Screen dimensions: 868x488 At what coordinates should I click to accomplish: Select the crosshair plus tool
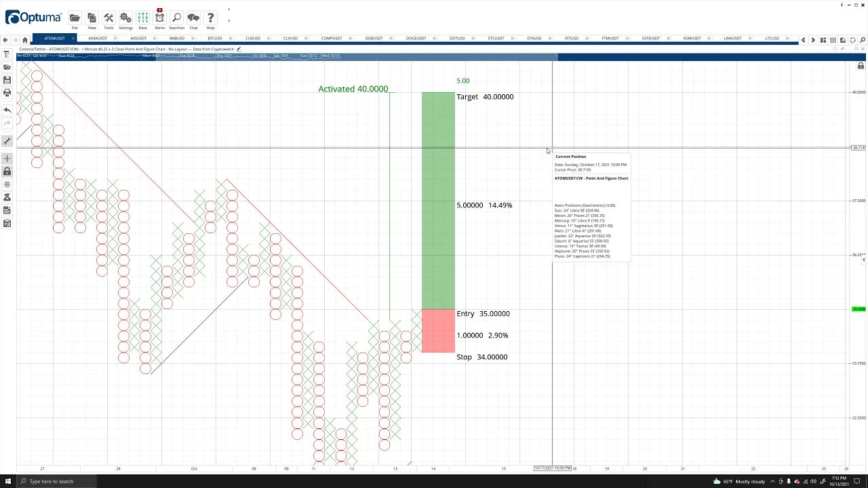(7, 159)
